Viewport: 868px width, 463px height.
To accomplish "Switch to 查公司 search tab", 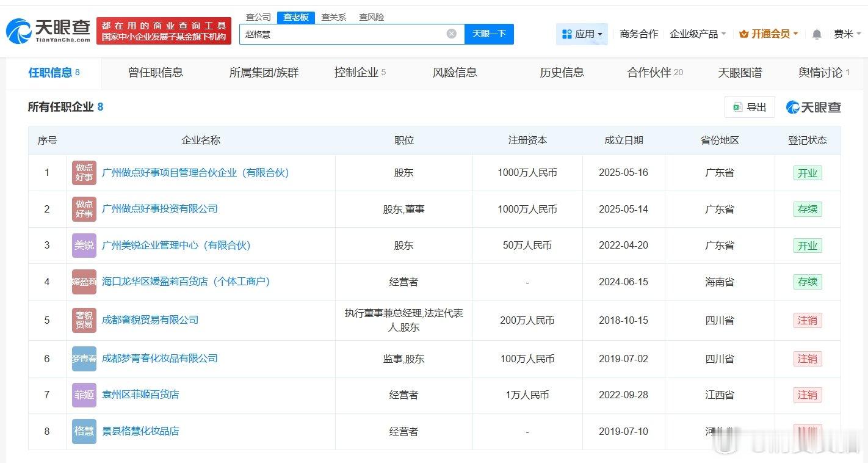I will coord(258,17).
